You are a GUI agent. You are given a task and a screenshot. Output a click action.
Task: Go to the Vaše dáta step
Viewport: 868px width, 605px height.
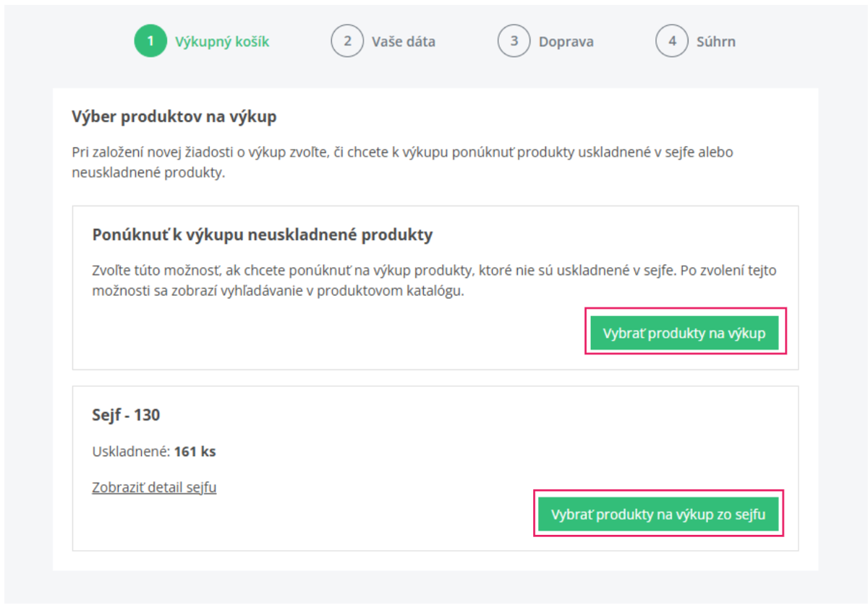[x=404, y=42]
